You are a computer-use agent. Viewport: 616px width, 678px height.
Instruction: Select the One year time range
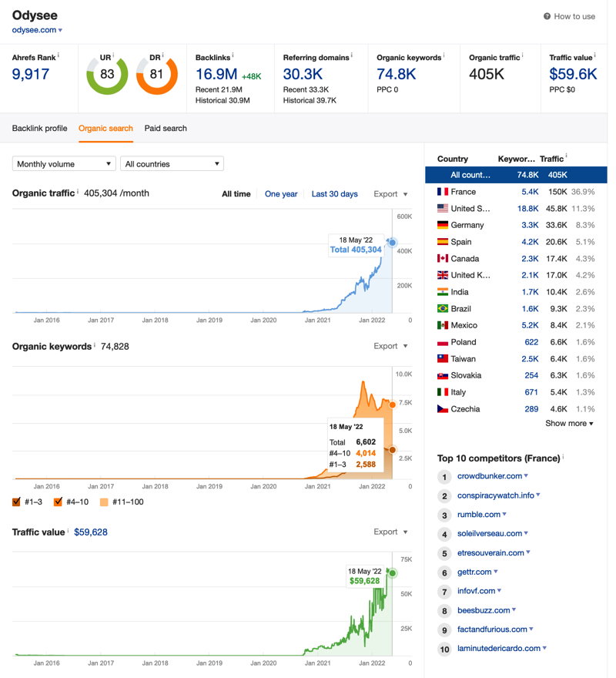coord(281,194)
